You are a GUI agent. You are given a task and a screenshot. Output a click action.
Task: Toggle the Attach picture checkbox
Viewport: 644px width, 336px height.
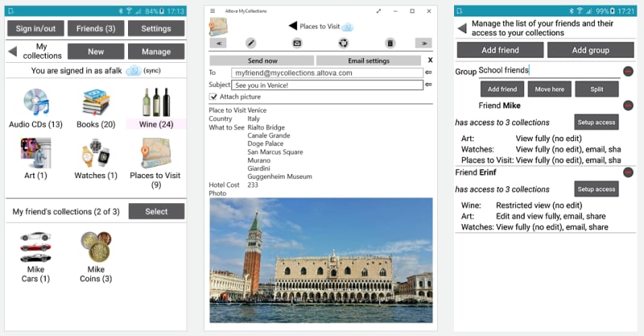213,97
